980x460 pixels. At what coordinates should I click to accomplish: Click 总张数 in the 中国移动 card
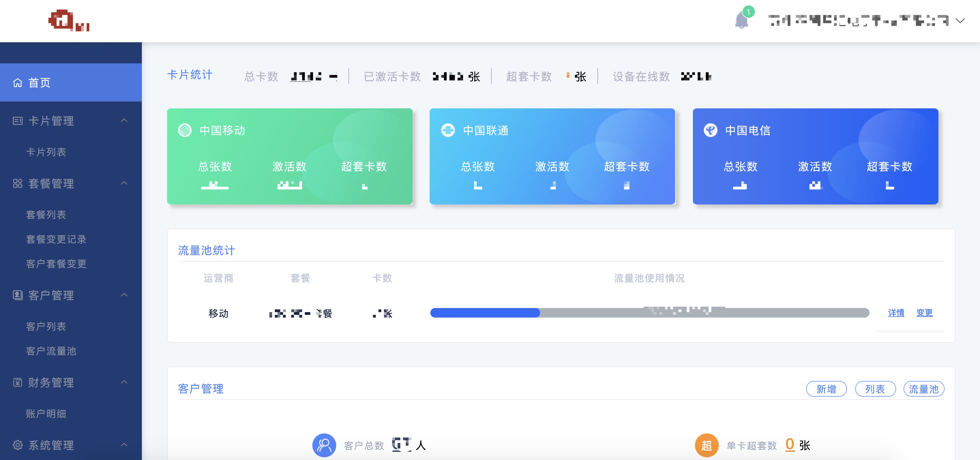[x=215, y=167]
